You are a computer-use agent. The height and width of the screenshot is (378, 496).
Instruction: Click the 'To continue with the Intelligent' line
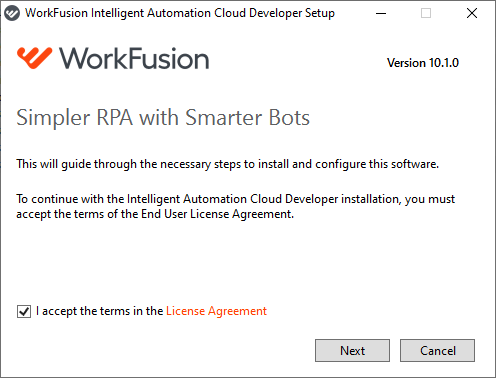coord(235,199)
